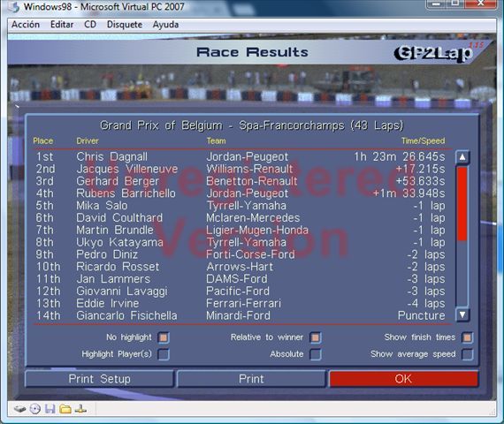This screenshot has height=424, width=504.
Task: Click the Driver column header
Action: point(88,140)
